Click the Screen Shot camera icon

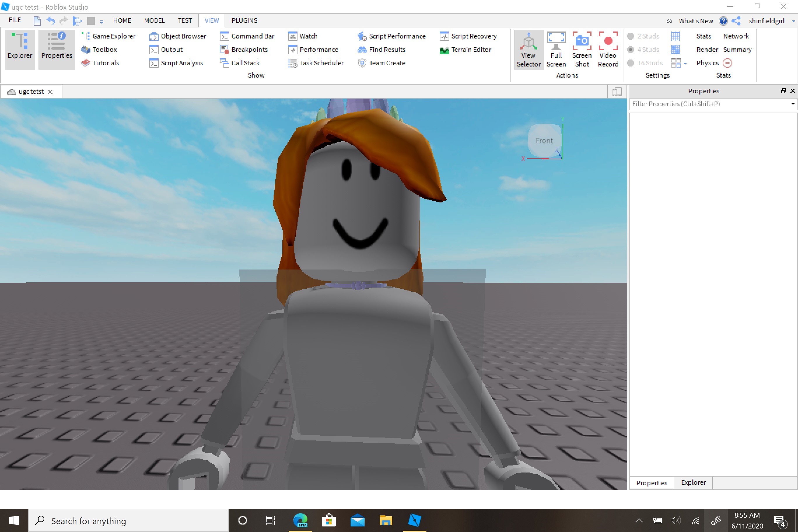pos(582,41)
